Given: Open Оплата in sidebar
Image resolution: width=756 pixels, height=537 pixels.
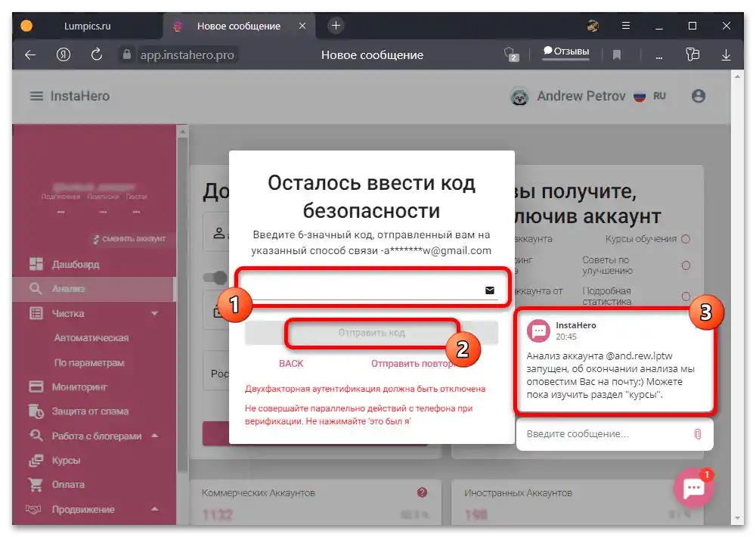Looking at the screenshot, I should pos(68,484).
